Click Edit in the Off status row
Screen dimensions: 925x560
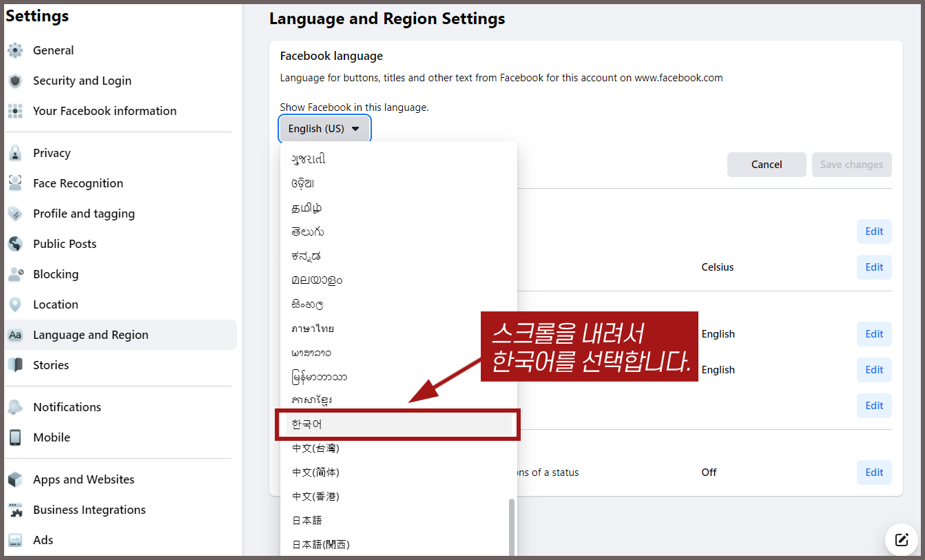(874, 473)
